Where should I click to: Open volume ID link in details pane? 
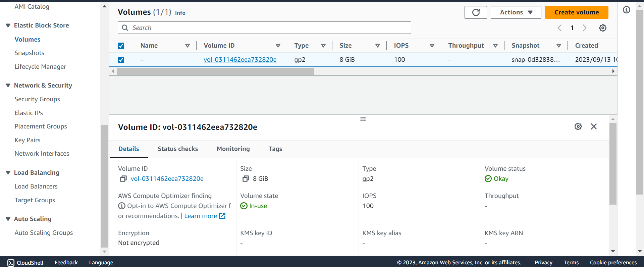[167, 179]
